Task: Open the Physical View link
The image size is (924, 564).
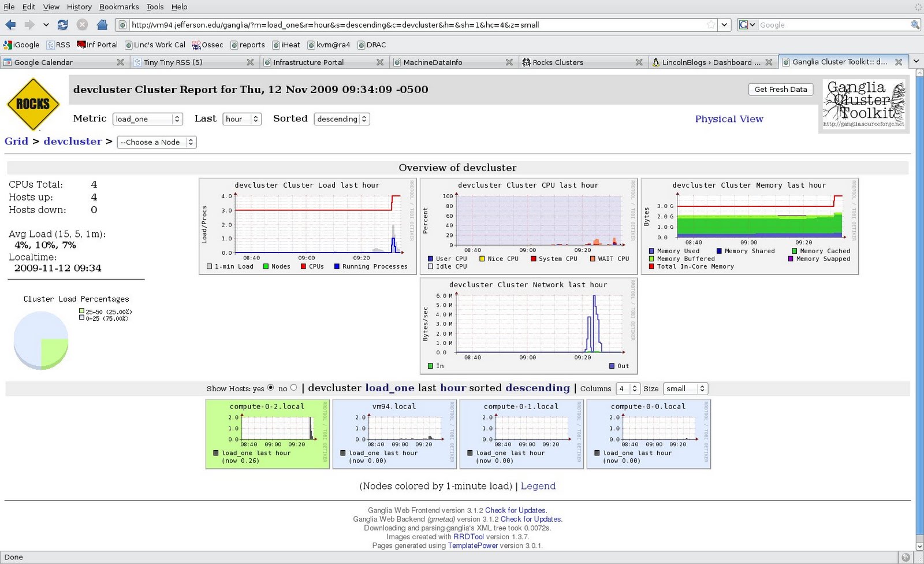Action: (x=729, y=119)
